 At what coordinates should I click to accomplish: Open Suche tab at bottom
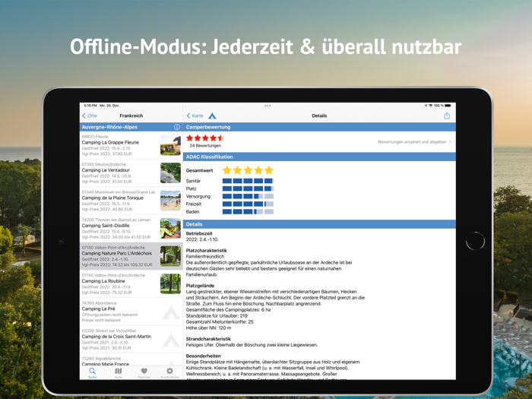point(92,372)
